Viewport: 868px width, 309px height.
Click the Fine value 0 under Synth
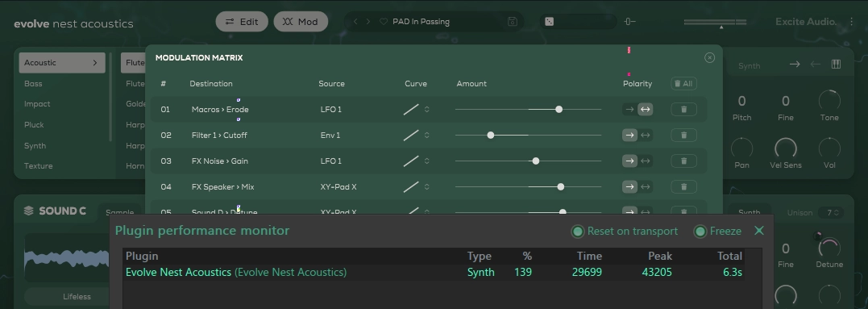[x=786, y=101]
